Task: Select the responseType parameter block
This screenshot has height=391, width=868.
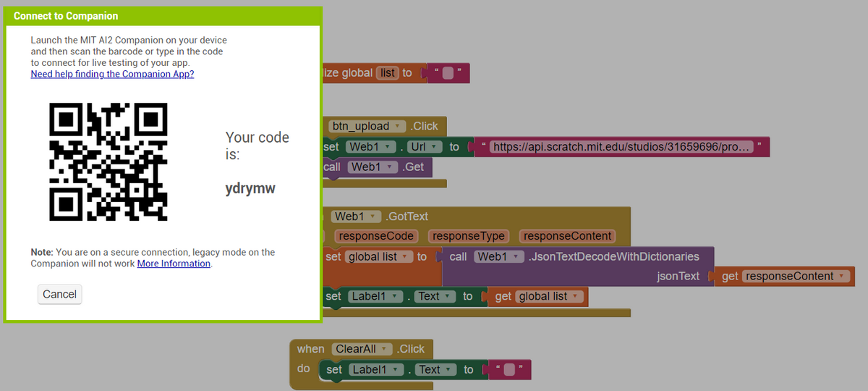Action: (x=469, y=236)
